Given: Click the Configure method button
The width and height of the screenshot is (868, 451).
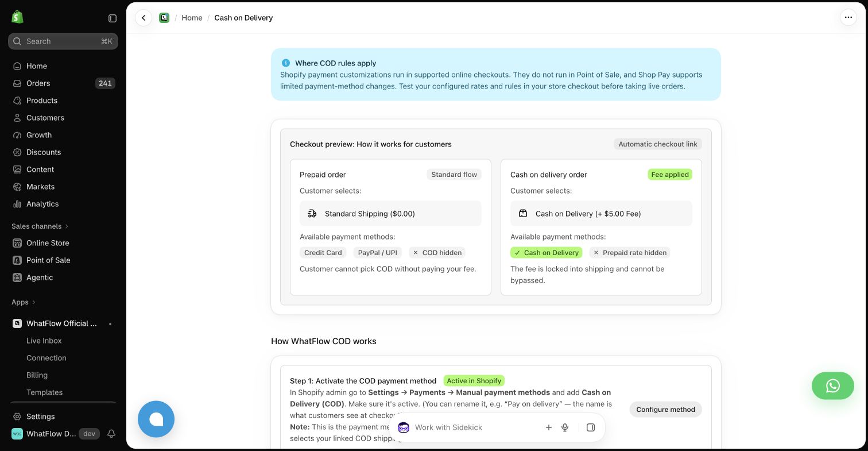Looking at the screenshot, I should [665, 410].
